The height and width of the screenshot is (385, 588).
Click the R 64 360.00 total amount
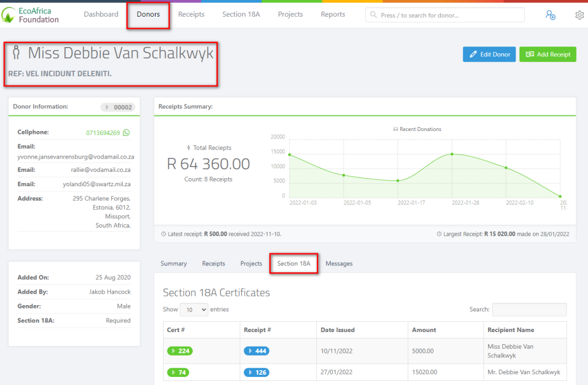[208, 164]
